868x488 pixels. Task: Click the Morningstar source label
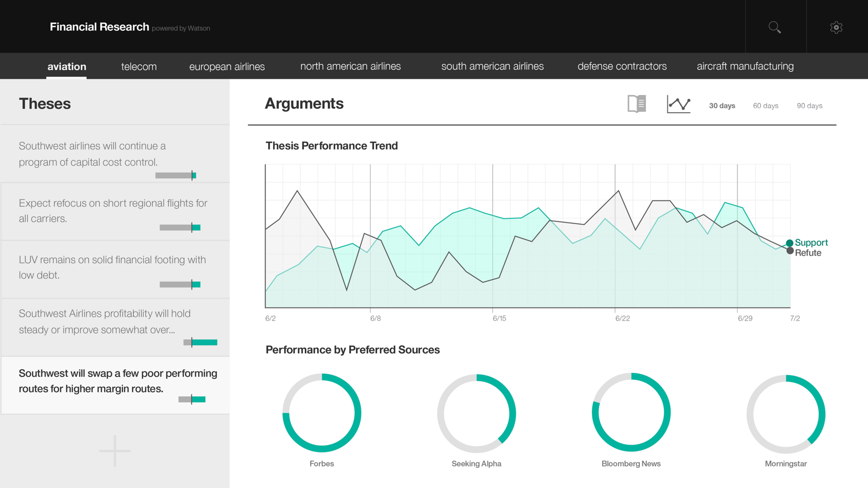786,464
